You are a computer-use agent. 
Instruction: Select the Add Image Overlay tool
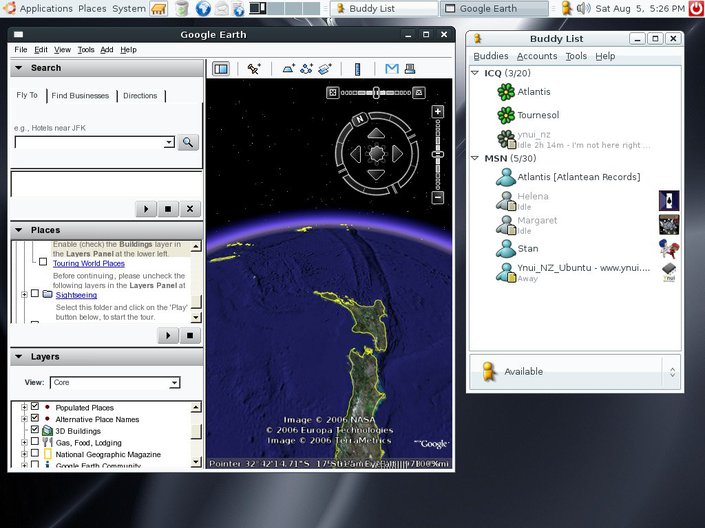(x=325, y=69)
